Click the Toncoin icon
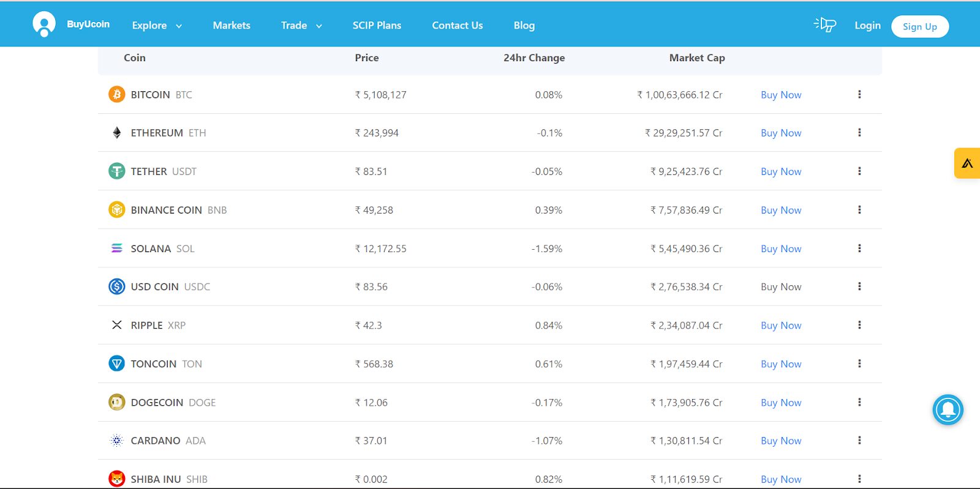Screen dimensions: 980x489 click(x=116, y=364)
